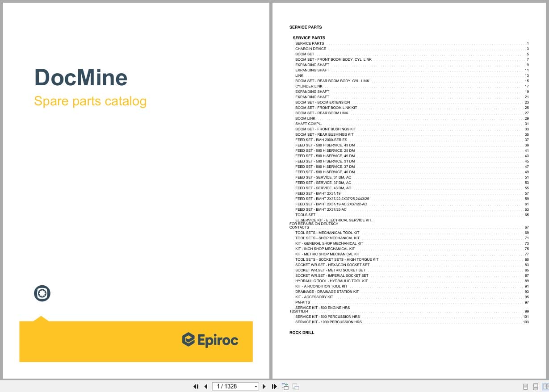Click KIT - ACCESSORY KIT row
The image size is (549, 392).
point(412,297)
